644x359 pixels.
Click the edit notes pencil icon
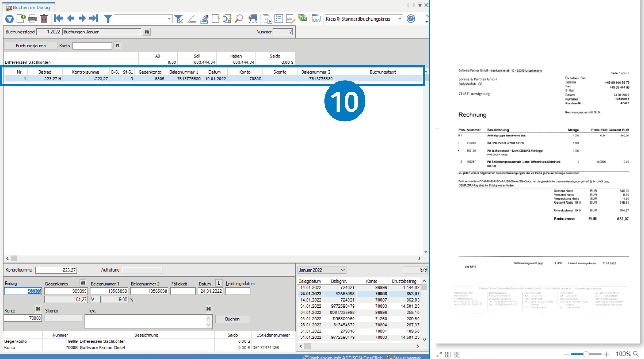point(291,19)
